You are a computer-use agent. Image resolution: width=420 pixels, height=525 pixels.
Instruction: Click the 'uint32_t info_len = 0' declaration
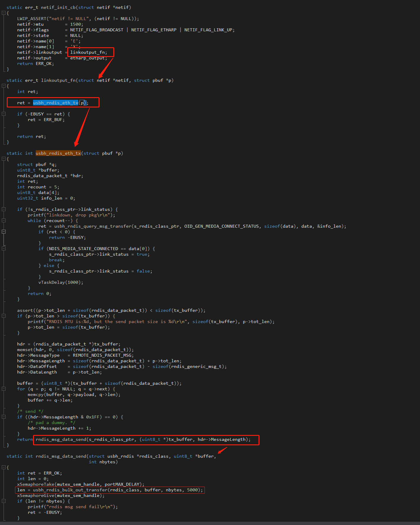[x=46, y=198]
